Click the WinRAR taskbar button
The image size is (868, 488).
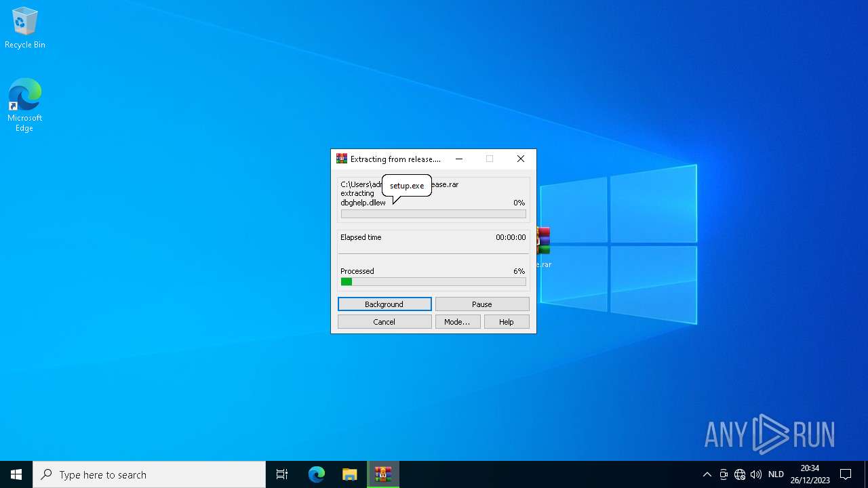(383, 474)
